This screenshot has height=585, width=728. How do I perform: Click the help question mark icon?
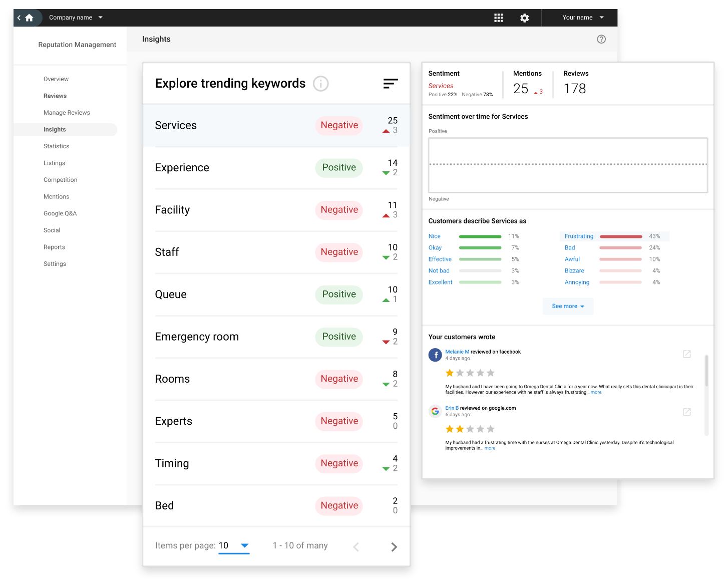601,39
